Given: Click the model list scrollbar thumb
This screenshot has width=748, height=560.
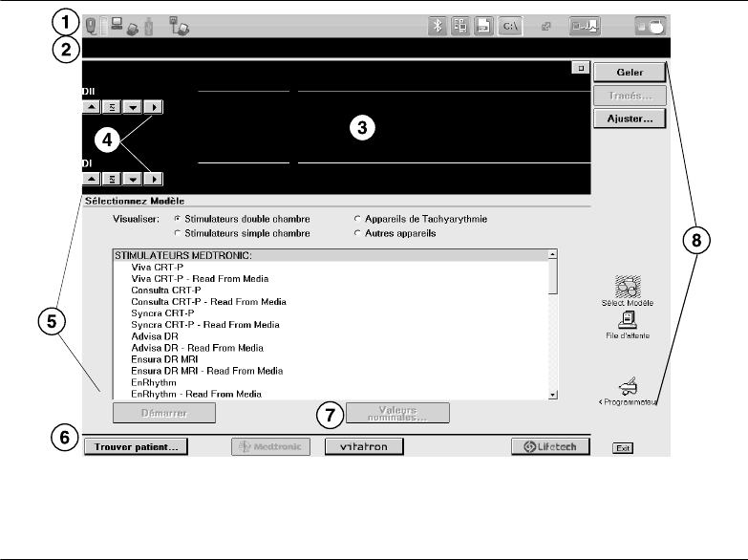Looking at the screenshot, I should coord(552,277).
